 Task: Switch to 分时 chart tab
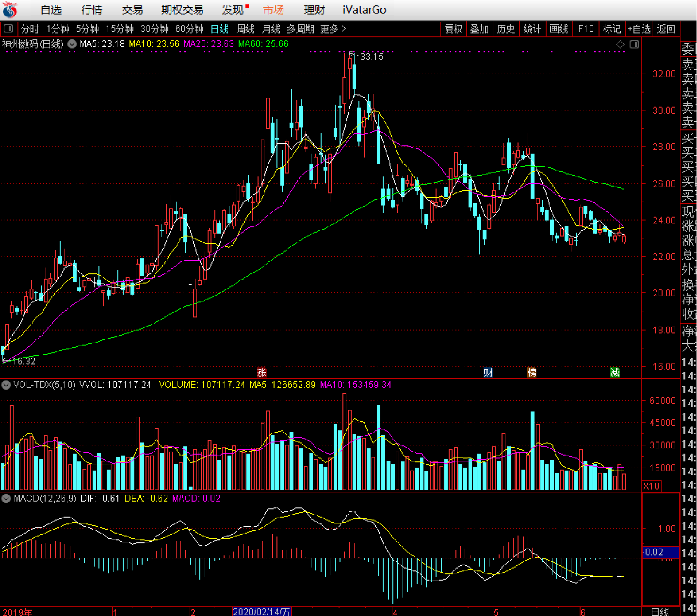30,29
